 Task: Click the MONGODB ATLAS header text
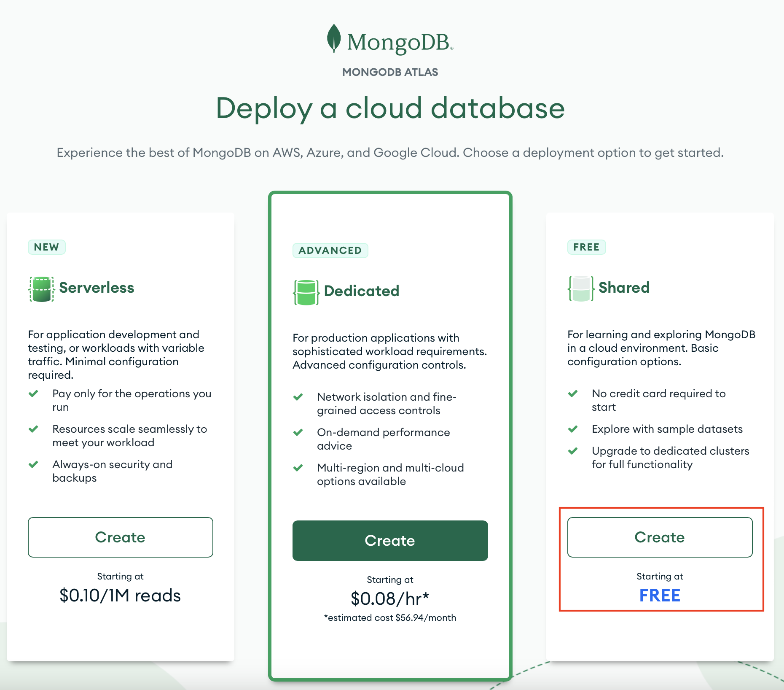click(x=389, y=72)
